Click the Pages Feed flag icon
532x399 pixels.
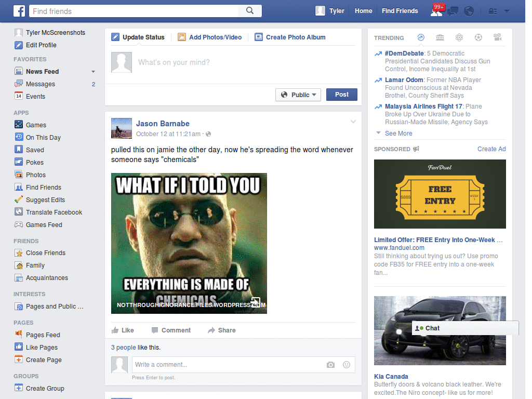tap(19, 335)
